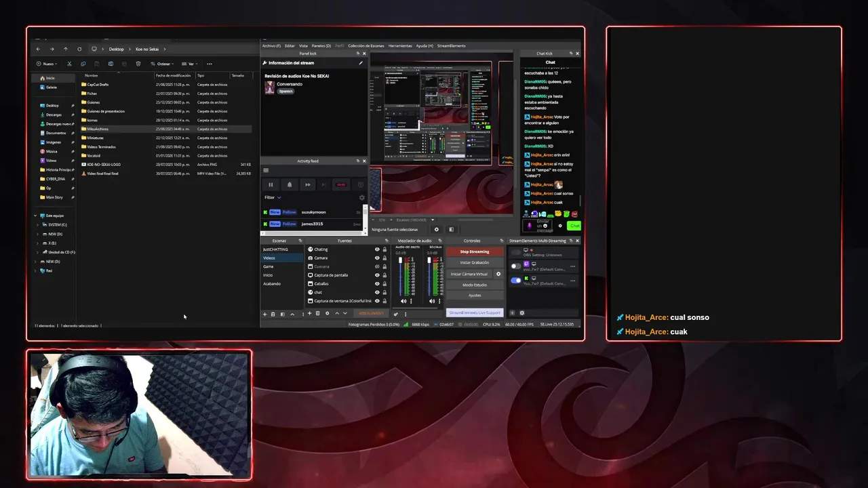
Task: Hide the Captura de pantalla source
Action: pyautogui.click(x=377, y=275)
